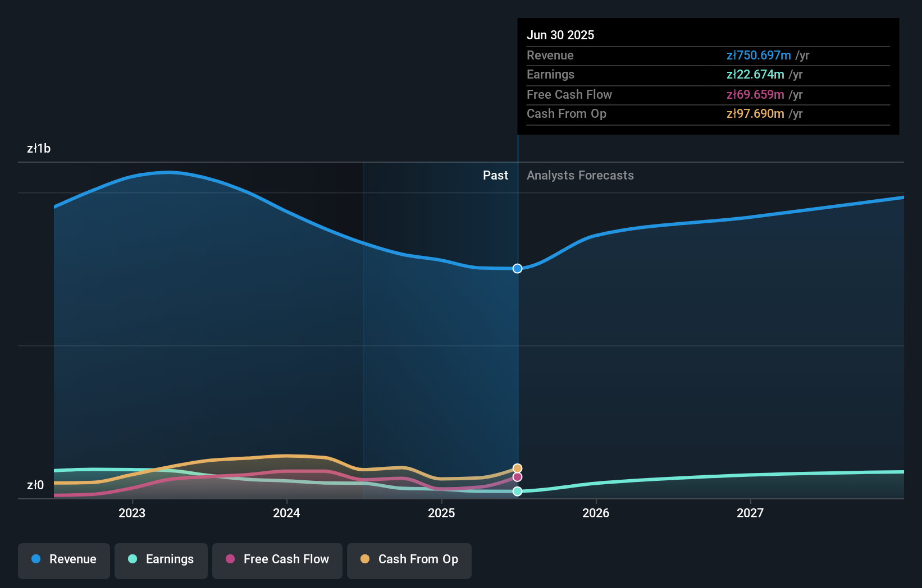Toggle the Revenue series visibility

[x=63, y=559]
